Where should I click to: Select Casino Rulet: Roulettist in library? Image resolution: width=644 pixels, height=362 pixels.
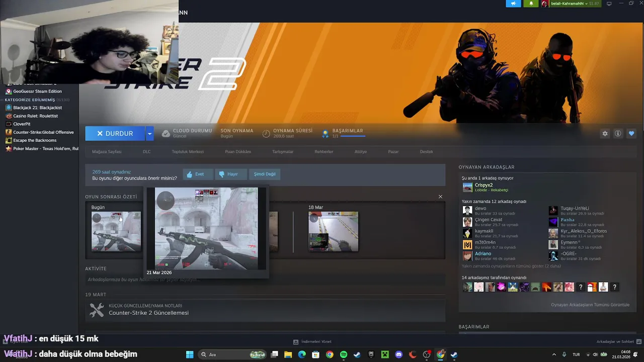tap(35, 116)
